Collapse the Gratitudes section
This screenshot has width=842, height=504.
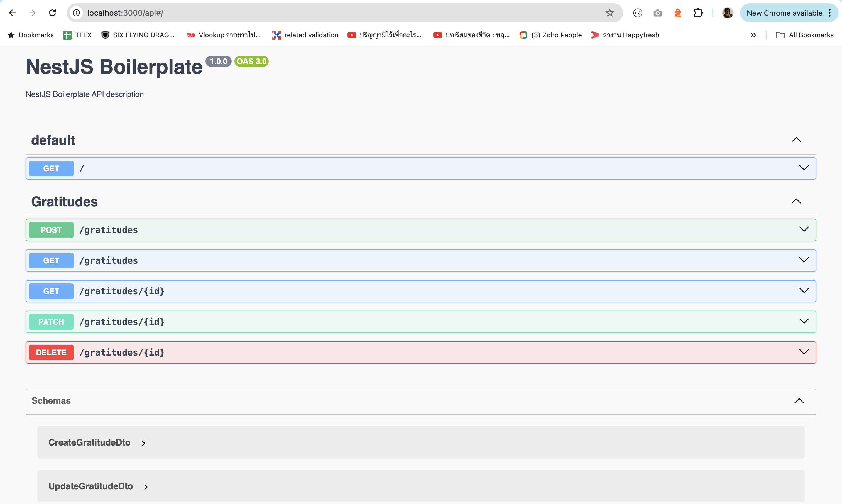[796, 201]
